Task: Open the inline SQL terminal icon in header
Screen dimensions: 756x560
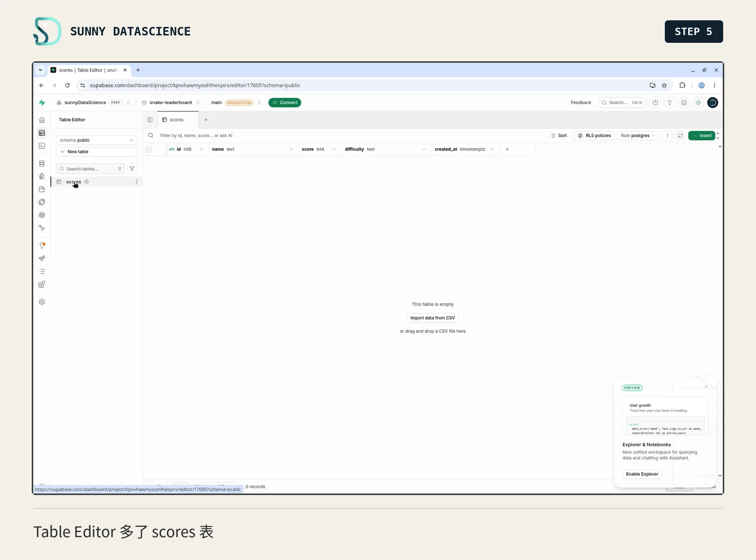Action: click(x=684, y=103)
